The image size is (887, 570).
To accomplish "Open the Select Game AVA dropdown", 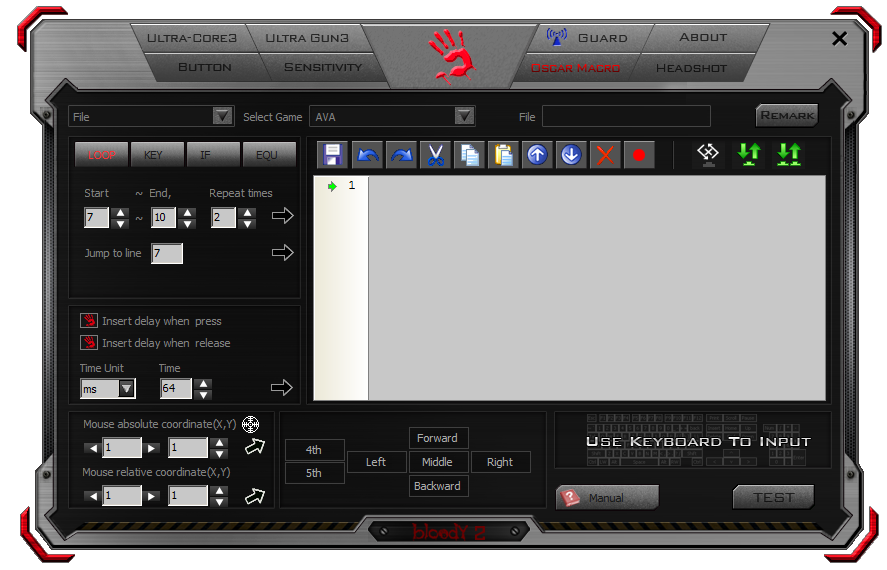I will coord(464,116).
